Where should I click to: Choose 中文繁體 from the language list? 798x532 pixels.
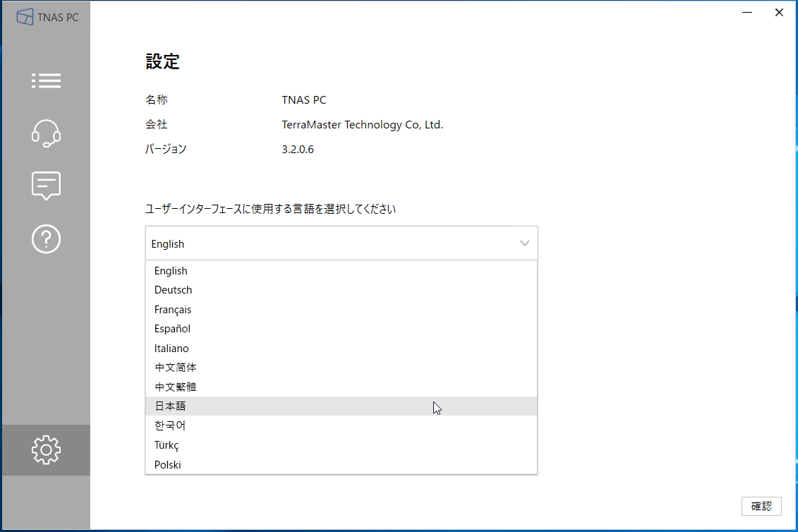point(341,387)
